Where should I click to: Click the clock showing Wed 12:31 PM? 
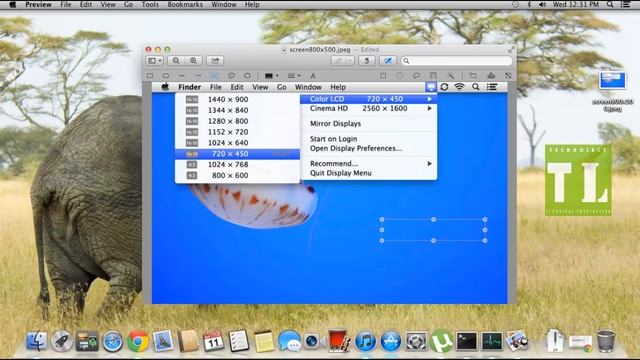(x=576, y=4)
